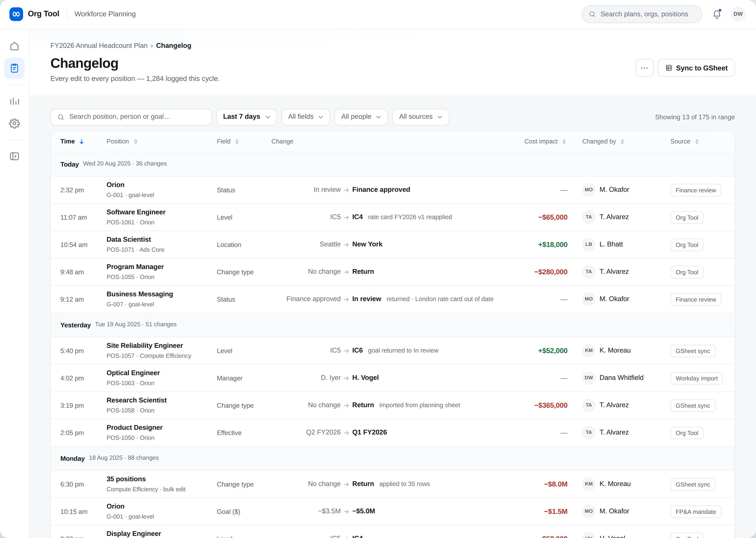Open the settings gear in sidebar
The image size is (756, 538).
tap(14, 123)
